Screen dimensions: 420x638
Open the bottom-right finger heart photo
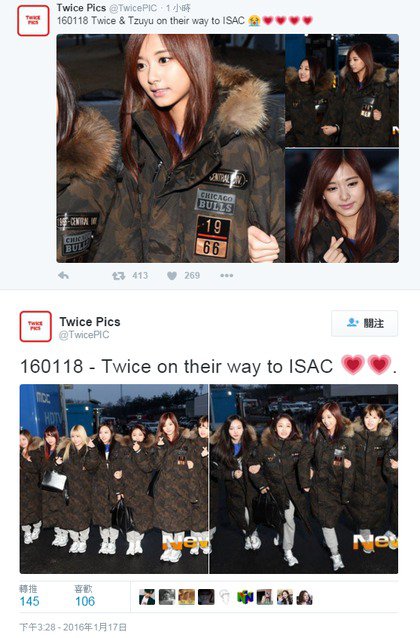pyautogui.click(x=342, y=206)
